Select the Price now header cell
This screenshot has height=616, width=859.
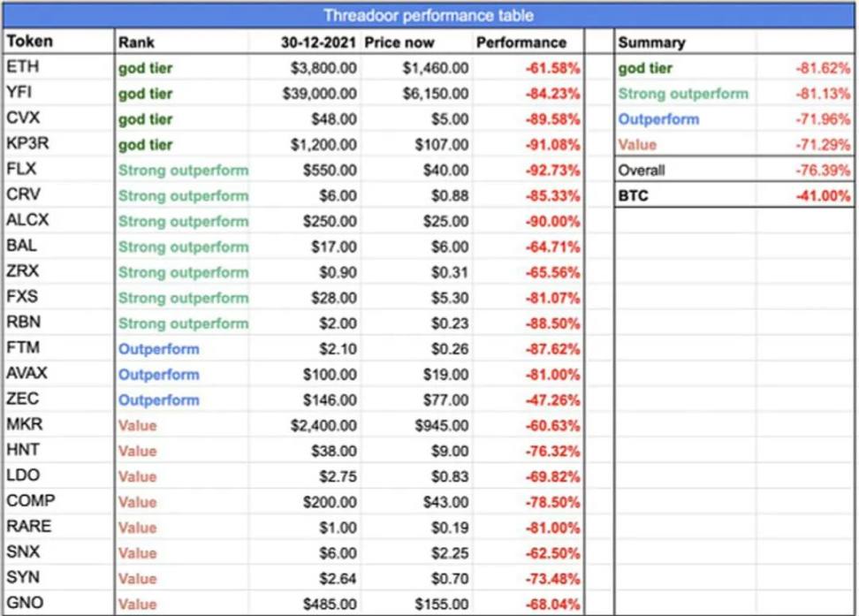tap(416, 42)
